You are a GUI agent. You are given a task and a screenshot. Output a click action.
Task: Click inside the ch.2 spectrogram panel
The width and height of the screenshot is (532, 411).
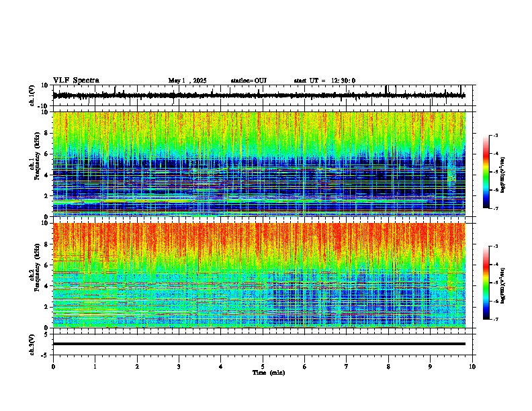(259, 275)
